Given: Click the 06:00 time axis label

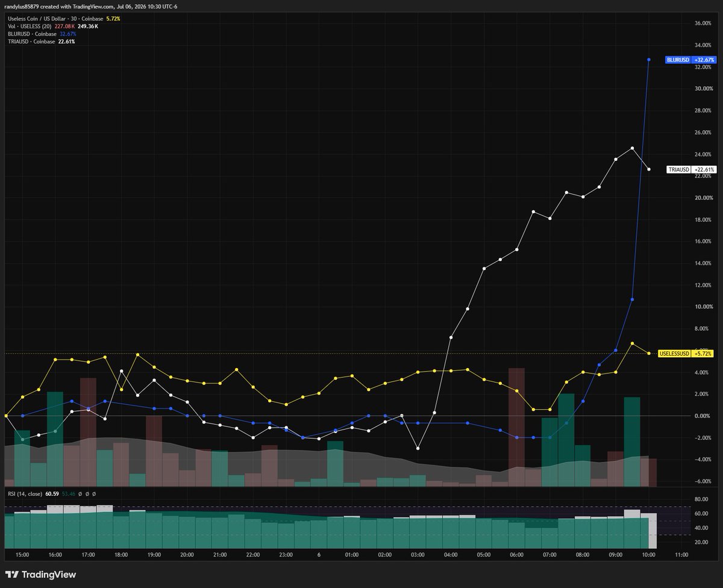Looking at the screenshot, I should coord(516,555).
